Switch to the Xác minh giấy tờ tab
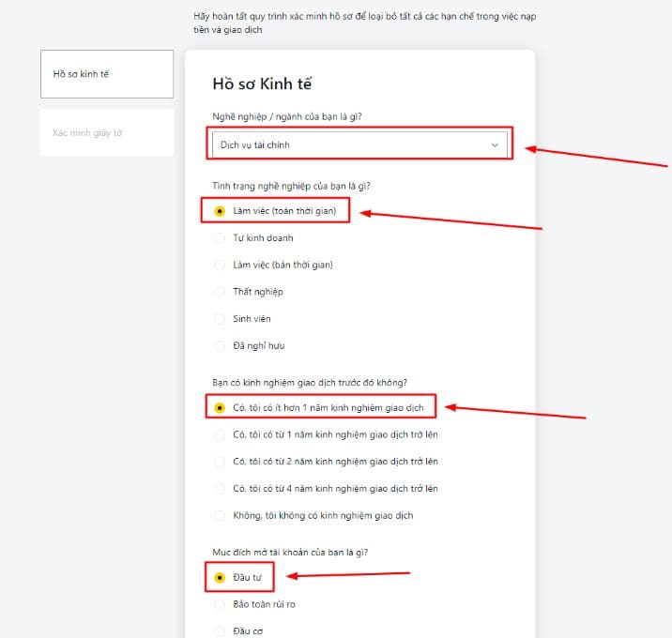Screen dimensions: 672x638 pos(107,133)
